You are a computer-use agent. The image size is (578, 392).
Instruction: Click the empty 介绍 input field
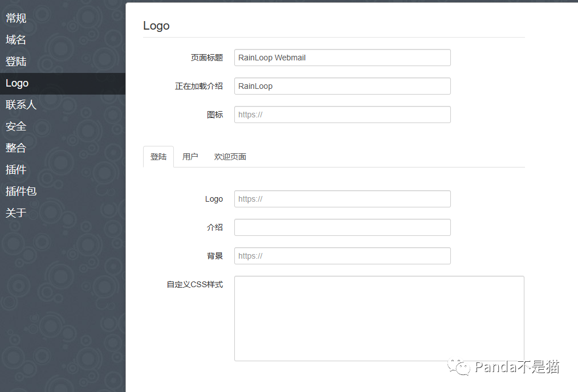coord(342,227)
